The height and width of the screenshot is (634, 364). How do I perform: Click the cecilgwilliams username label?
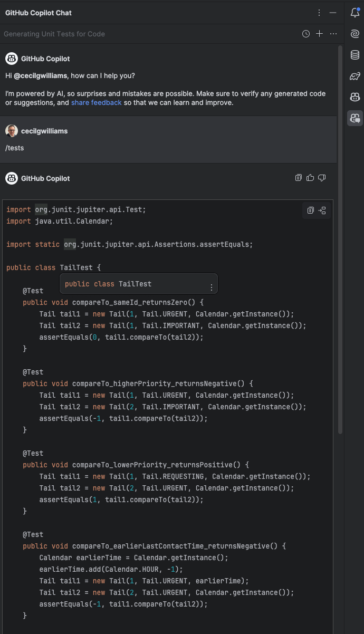click(x=44, y=131)
